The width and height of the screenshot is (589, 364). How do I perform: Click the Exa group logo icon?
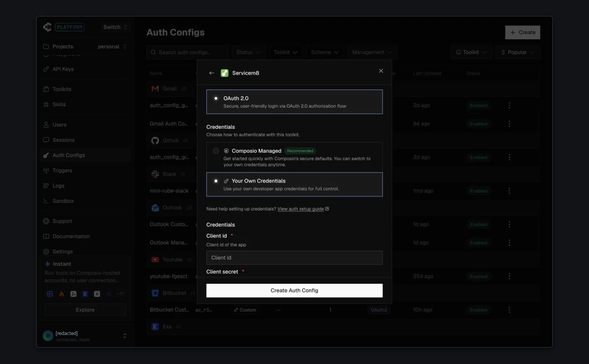pos(155,327)
